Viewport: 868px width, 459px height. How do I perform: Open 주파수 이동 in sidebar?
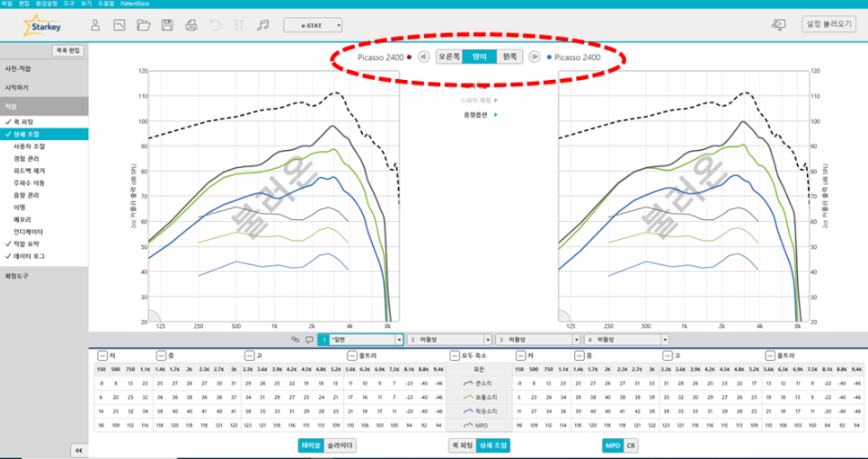pyautogui.click(x=30, y=182)
